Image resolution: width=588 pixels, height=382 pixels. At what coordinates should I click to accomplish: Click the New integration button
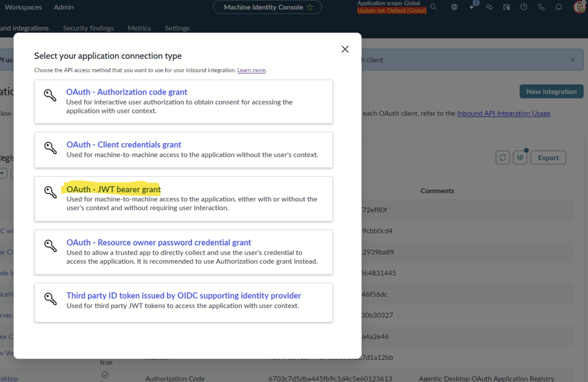pyautogui.click(x=551, y=91)
